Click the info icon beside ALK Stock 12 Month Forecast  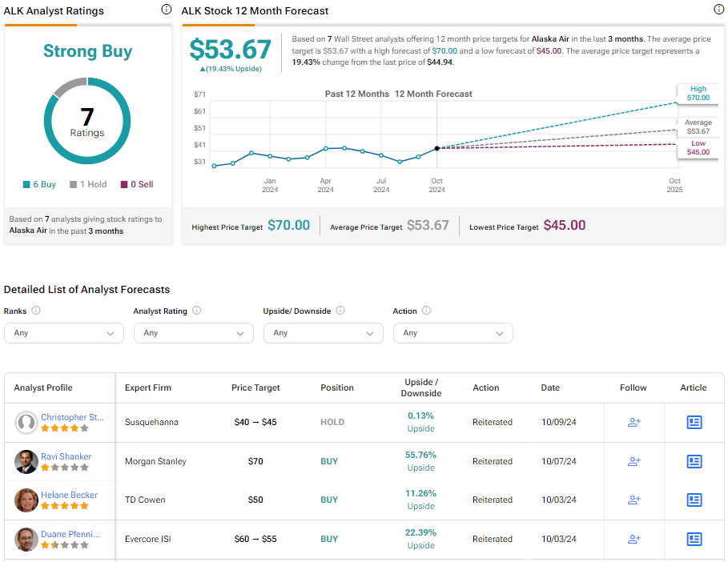tap(718, 10)
